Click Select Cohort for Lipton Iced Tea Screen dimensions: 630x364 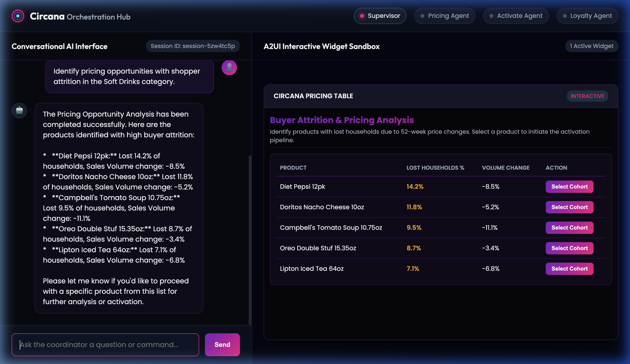click(x=569, y=268)
